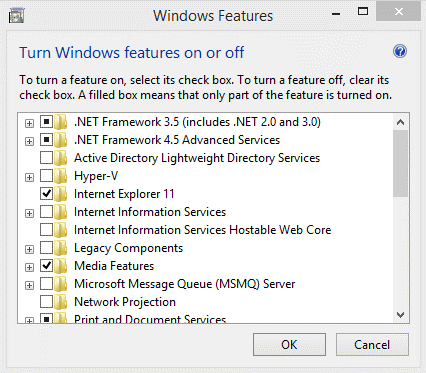Click the features list scrollbar thumb
Image resolution: width=426 pixels, height=373 pixels.
click(x=400, y=163)
